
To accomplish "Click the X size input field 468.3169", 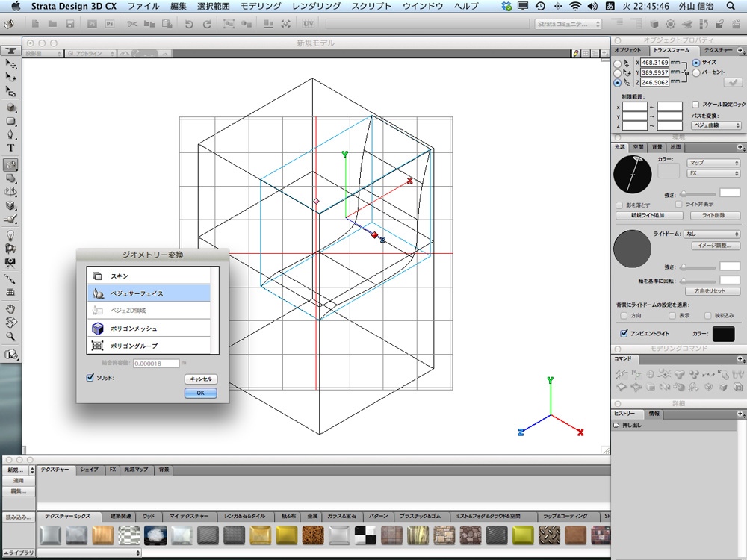I will tap(654, 63).
